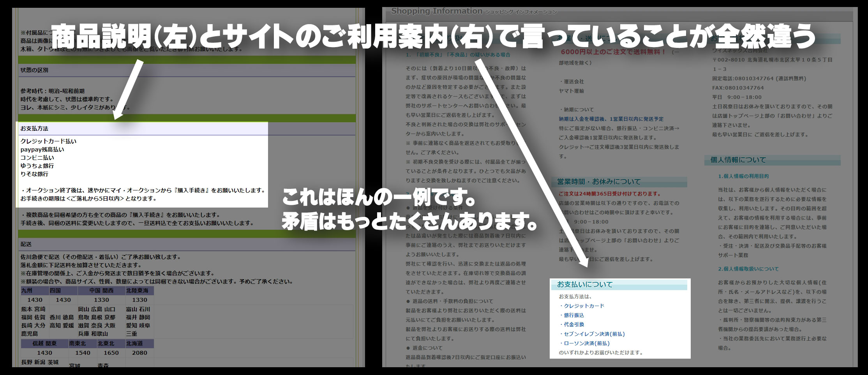This screenshot has width=868, height=375.
Task: Click the 返品の送料・手数料の負担について bullet
Action: point(450,301)
